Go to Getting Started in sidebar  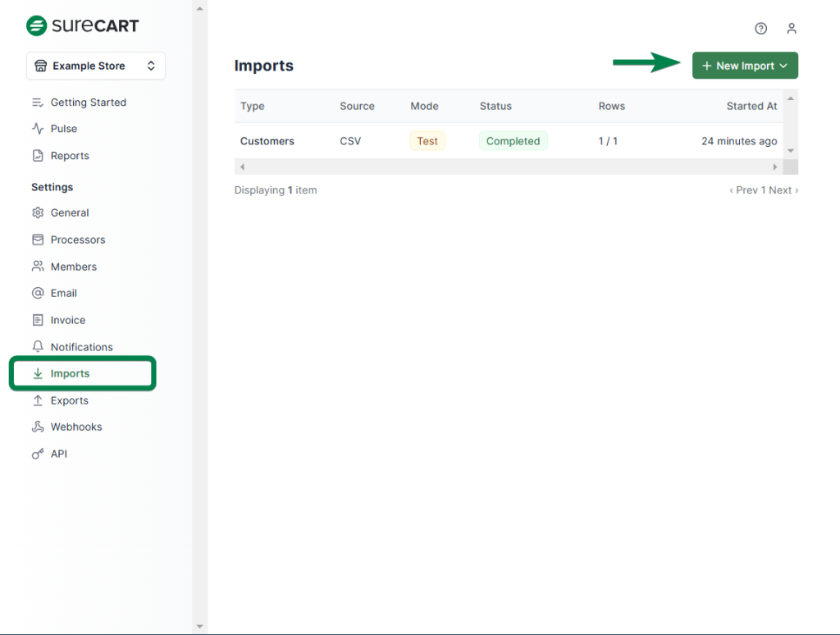pyautogui.click(x=88, y=103)
